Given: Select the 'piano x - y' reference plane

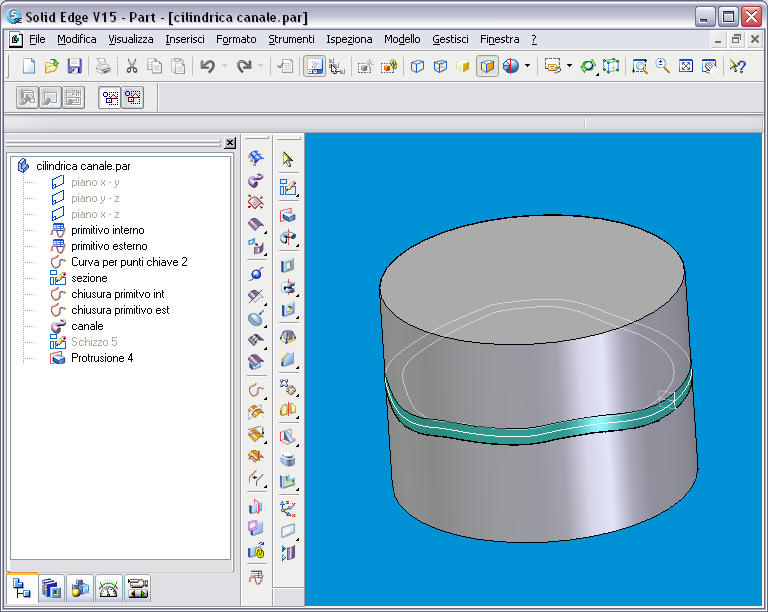Looking at the screenshot, I should pyautogui.click(x=95, y=182).
